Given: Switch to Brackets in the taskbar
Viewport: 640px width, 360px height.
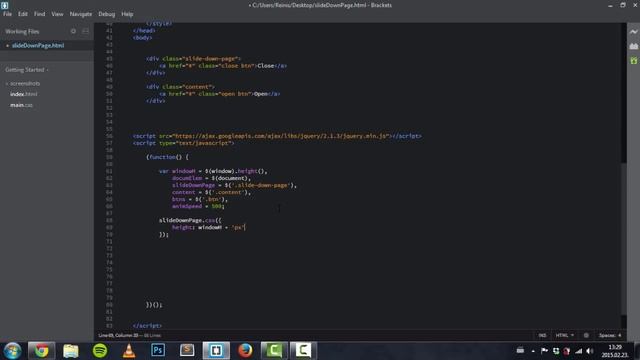Looking at the screenshot, I should click(216, 351).
